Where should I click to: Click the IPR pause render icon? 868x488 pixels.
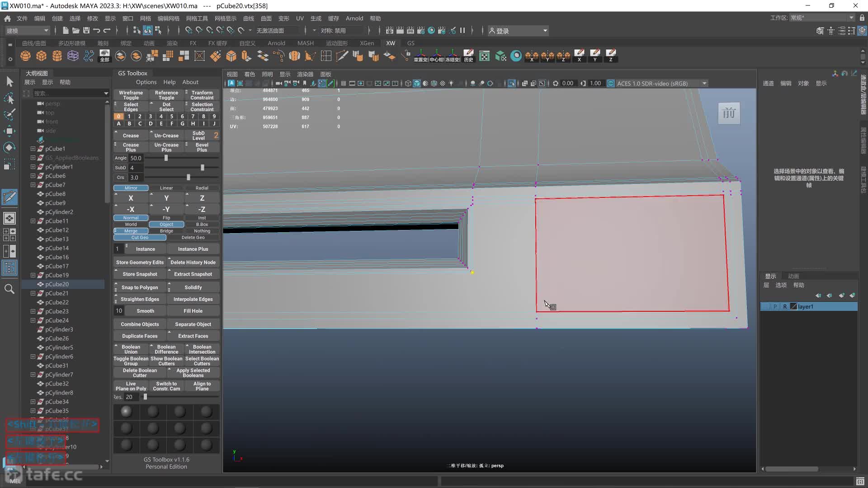[462, 30]
